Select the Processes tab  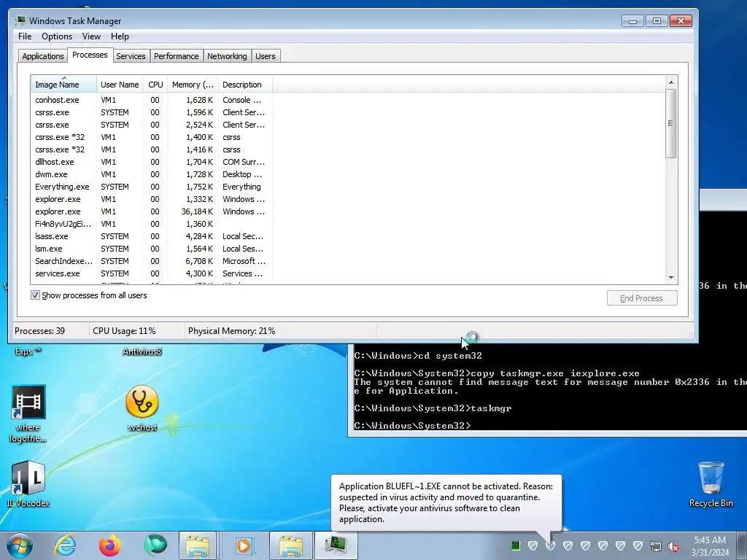point(90,55)
